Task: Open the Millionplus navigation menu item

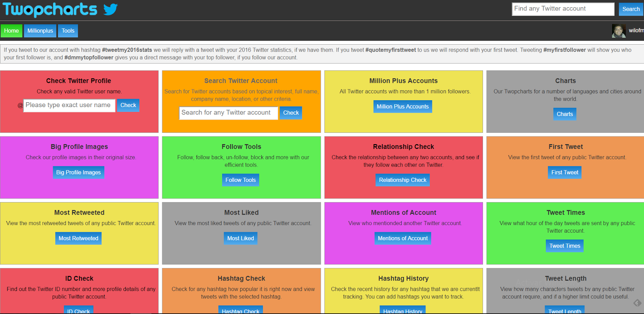Action: 40,31
